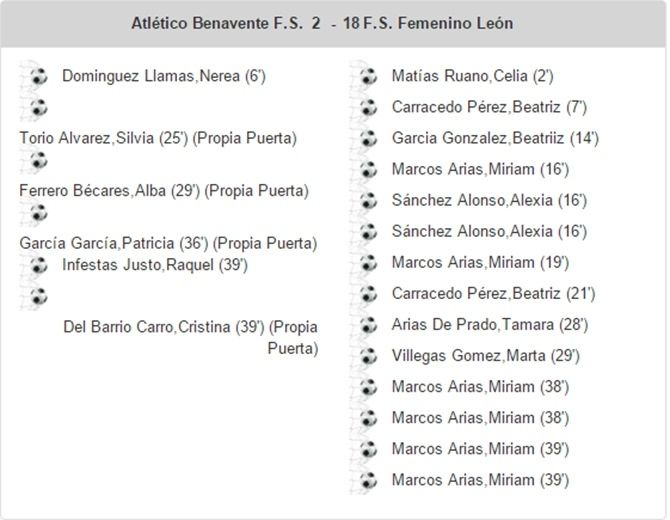Image resolution: width=670 pixels, height=520 pixels.
Task: Click ball icon directly above Torio Alvarez entry
Action: tap(38, 108)
